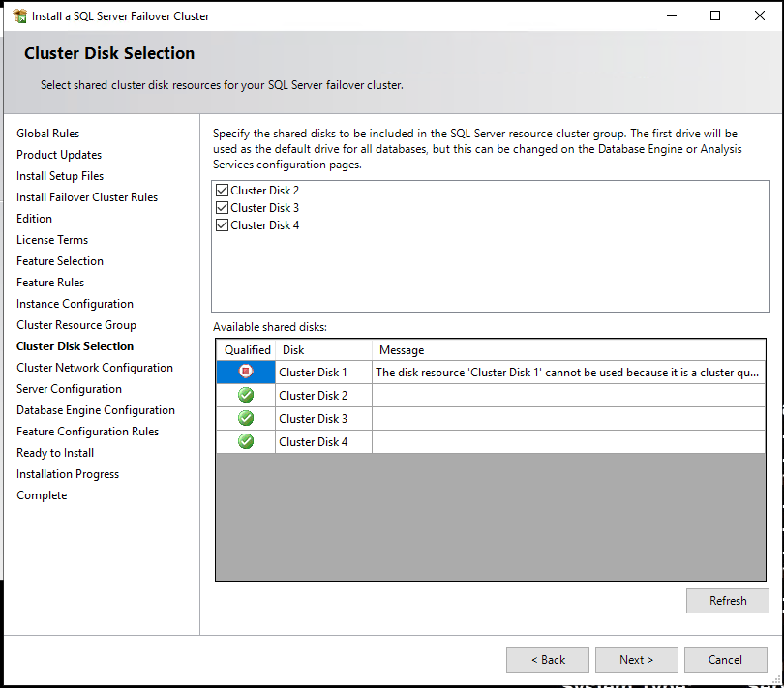This screenshot has height=688, width=784.
Task: Select the Feature Rules step
Action: 50,283
